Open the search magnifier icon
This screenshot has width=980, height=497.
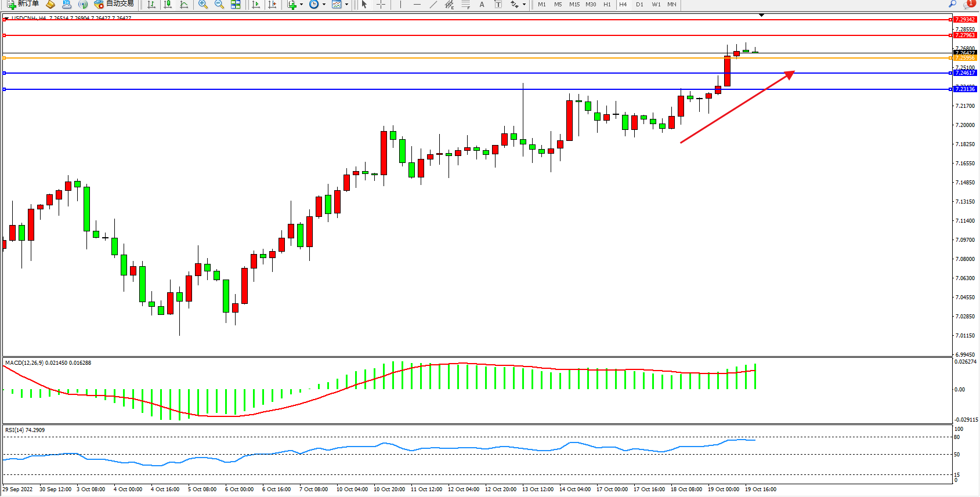point(952,4)
